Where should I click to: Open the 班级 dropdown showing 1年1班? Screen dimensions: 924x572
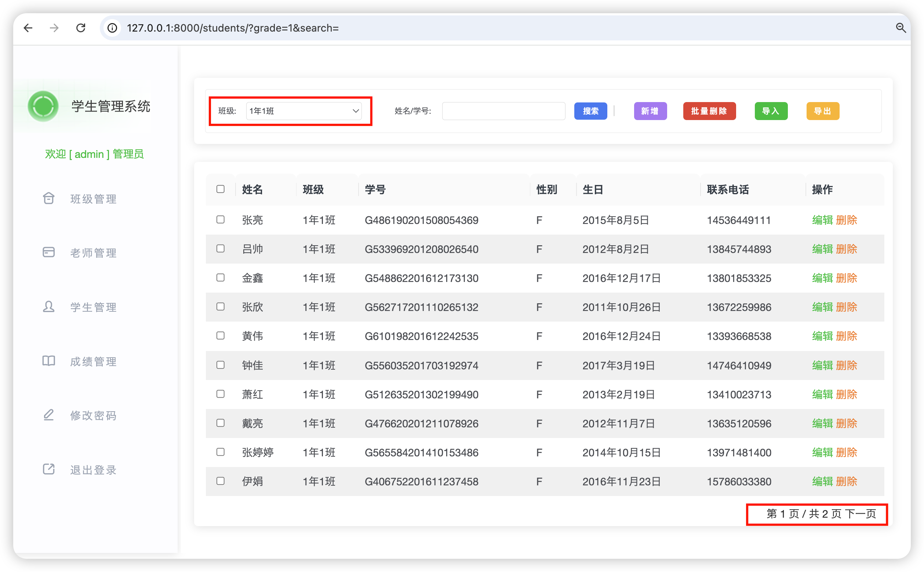click(x=303, y=111)
